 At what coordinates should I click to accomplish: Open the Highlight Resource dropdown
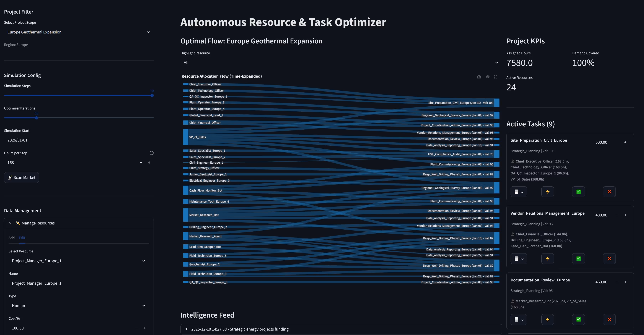(341, 62)
